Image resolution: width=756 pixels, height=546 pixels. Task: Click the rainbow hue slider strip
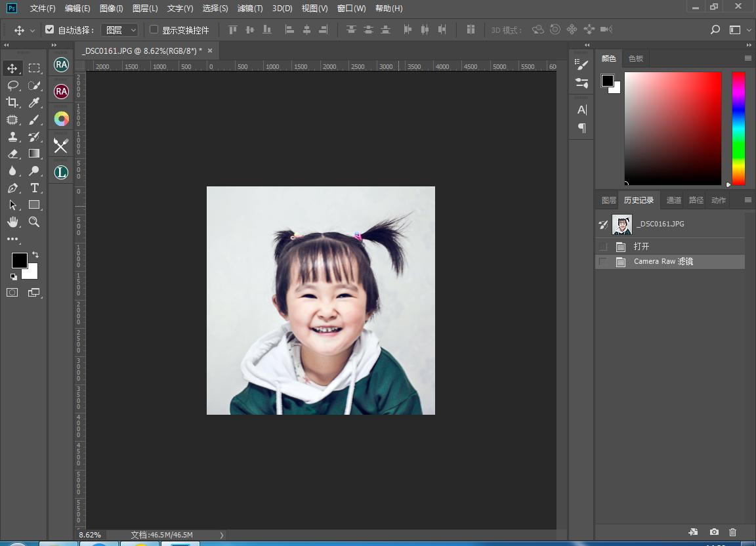738,128
